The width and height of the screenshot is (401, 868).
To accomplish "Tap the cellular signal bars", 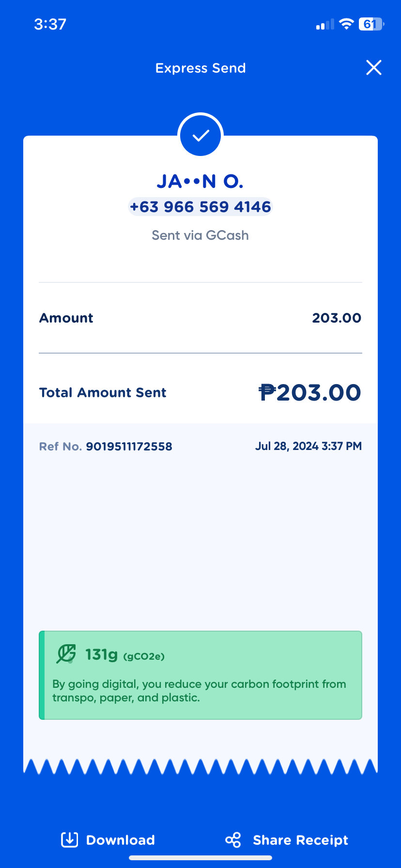I will pyautogui.click(x=325, y=25).
